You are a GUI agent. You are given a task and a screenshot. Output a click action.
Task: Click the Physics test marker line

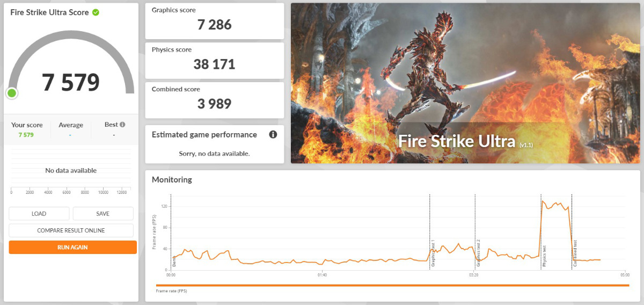click(x=541, y=231)
